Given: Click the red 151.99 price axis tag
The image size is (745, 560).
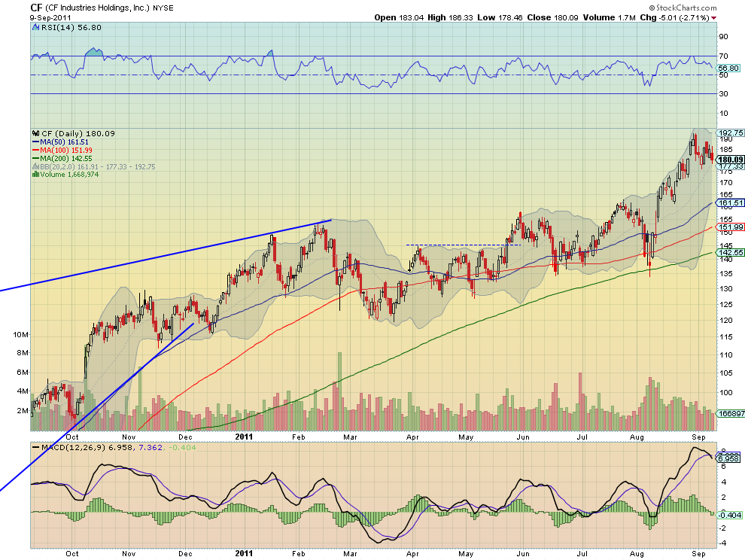Looking at the screenshot, I should [731, 227].
